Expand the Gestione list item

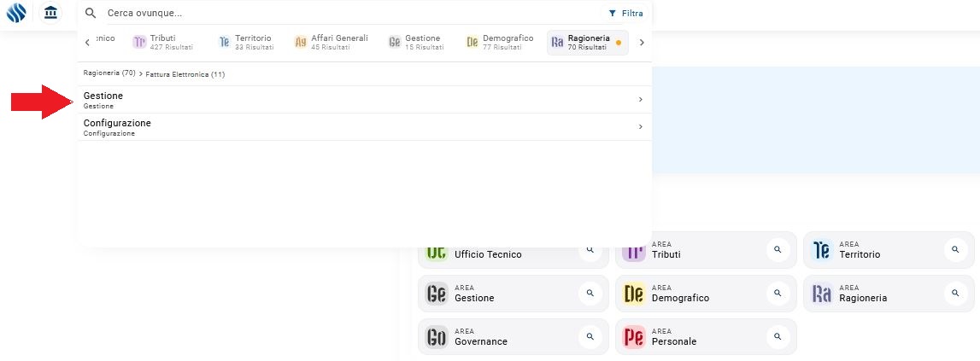coord(364,100)
